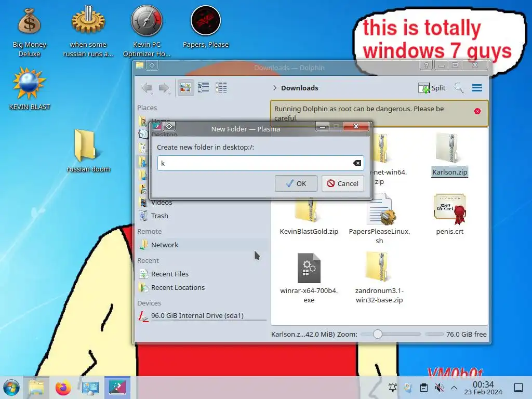Expand the breadcrumb arrow before Downloads
The image size is (532, 399).
pos(274,88)
